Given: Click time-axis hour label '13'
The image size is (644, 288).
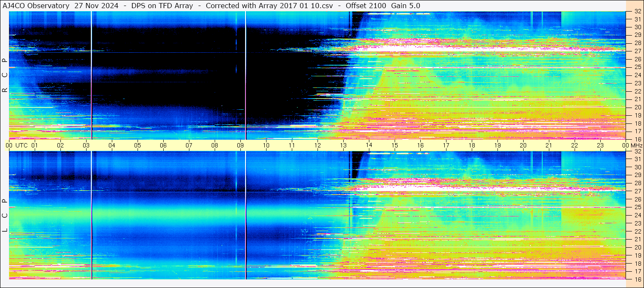Looking at the screenshot, I should click(343, 145).
